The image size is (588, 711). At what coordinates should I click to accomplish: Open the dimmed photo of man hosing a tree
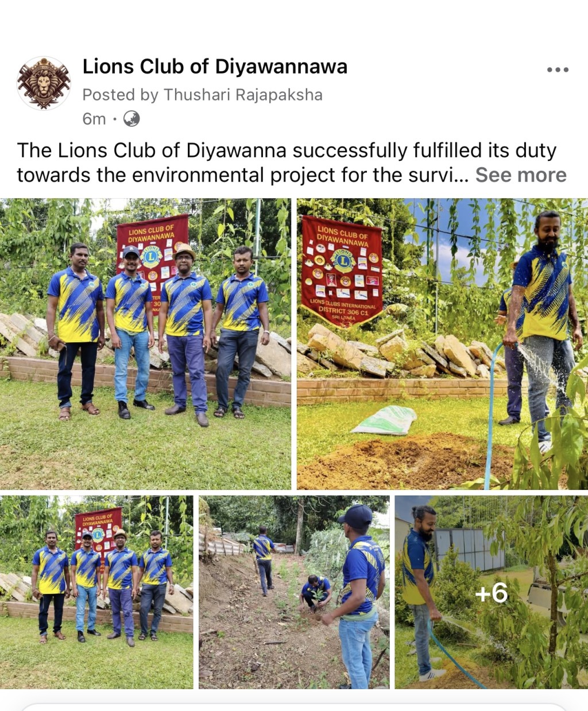tap(492, 592)
